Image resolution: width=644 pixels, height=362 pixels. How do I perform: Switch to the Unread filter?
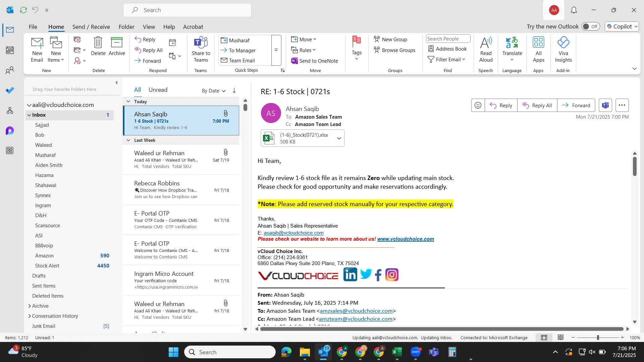(x=158, y=90)
